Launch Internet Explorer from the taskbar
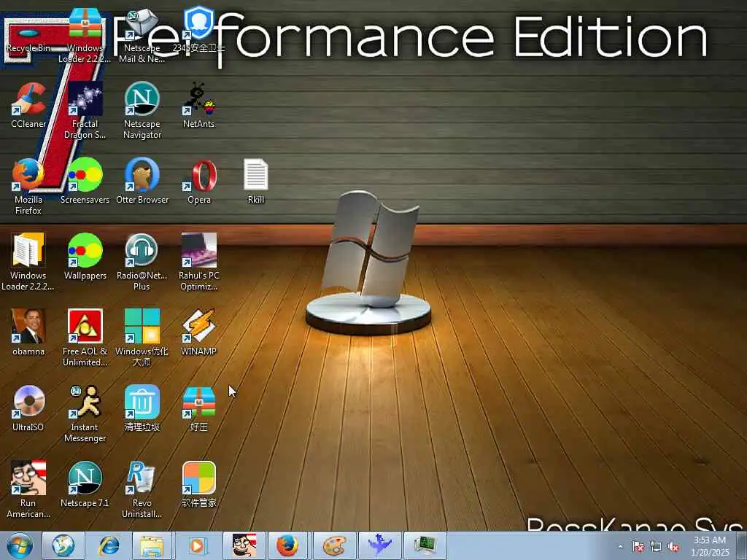 [x=109, y=545]
